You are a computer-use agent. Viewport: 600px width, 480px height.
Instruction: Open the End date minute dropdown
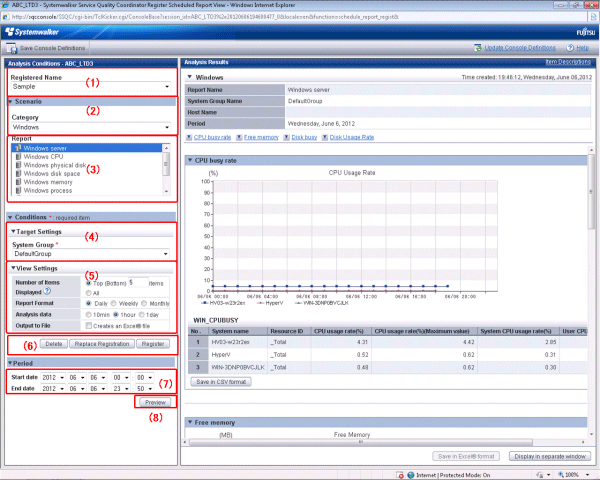click(x=145, y=389)
